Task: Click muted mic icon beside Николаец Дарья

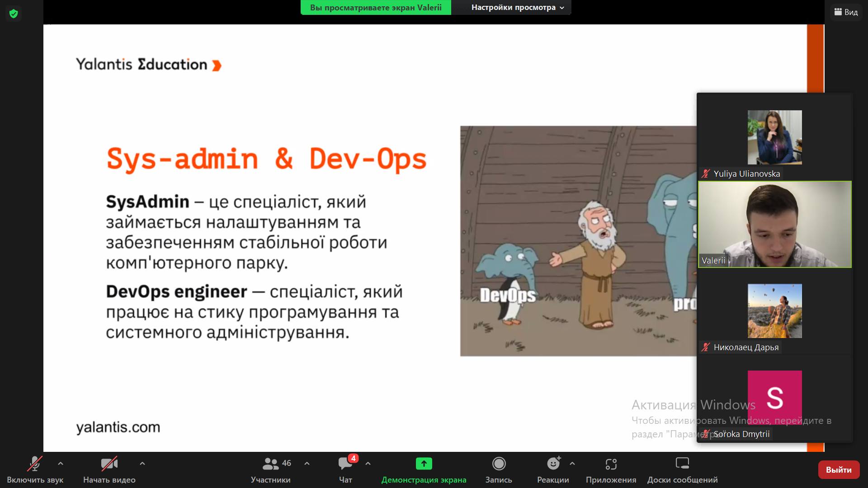Action: coord(706,347)
